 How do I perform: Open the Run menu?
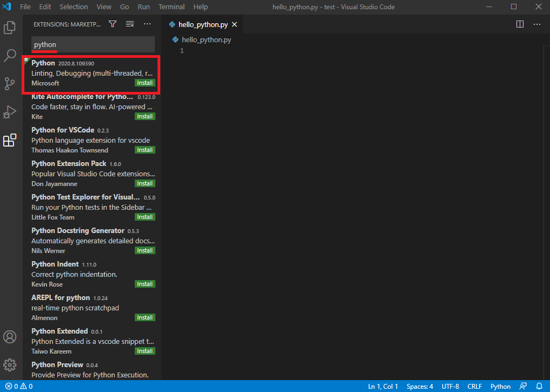point(143,6)
